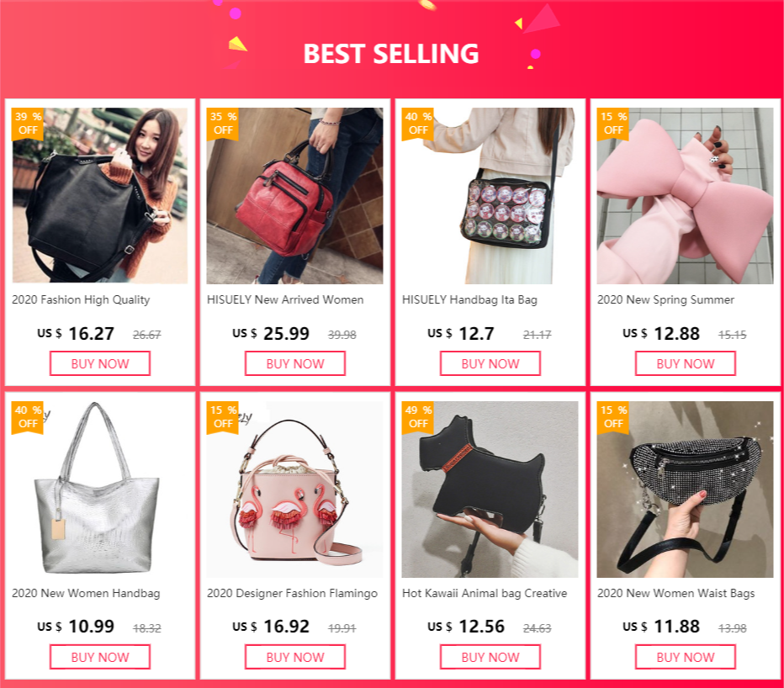This screenshot has width=784, height=688.
Task: Click the 40% OFF badge on silver tote
Action: 27,417
